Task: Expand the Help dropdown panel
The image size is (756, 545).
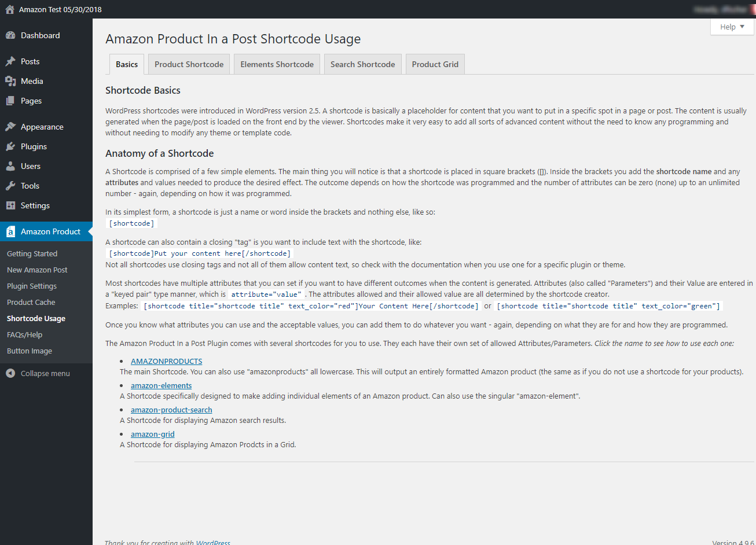Action: [732, 27]
